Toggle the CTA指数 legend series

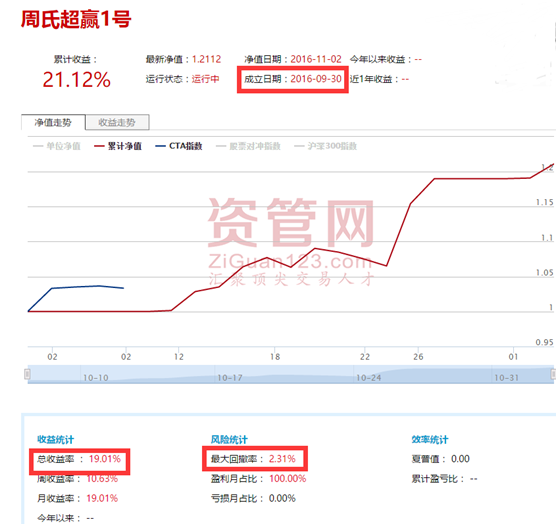click(179, 146)
